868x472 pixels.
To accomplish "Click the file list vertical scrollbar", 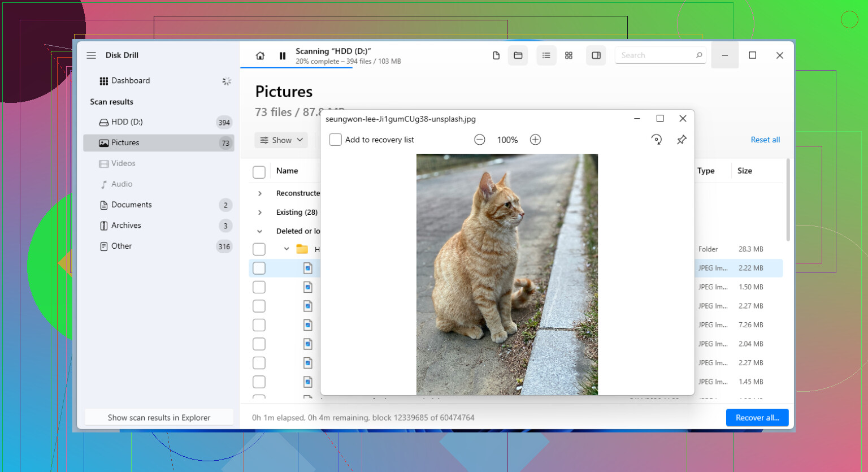I will pos(788,200).
